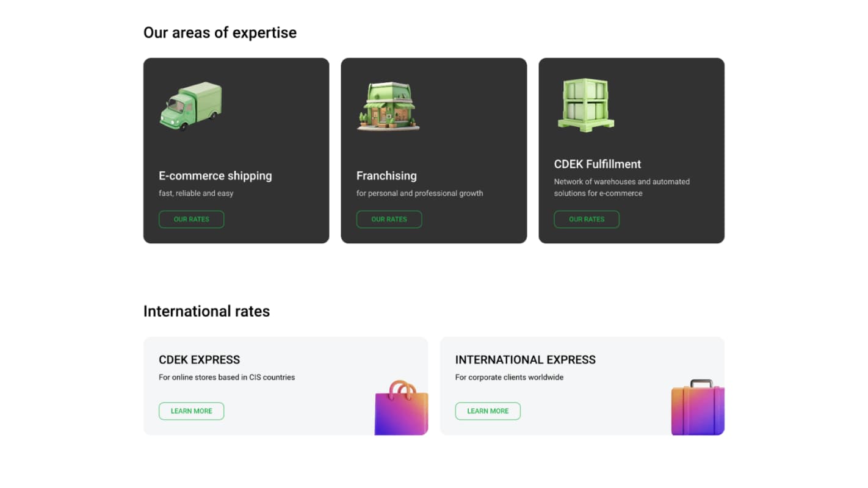Viewport: 868px width, 488px height.
Task: Click Learn More under CDEK Express
Action: click(x=191, y=411)
